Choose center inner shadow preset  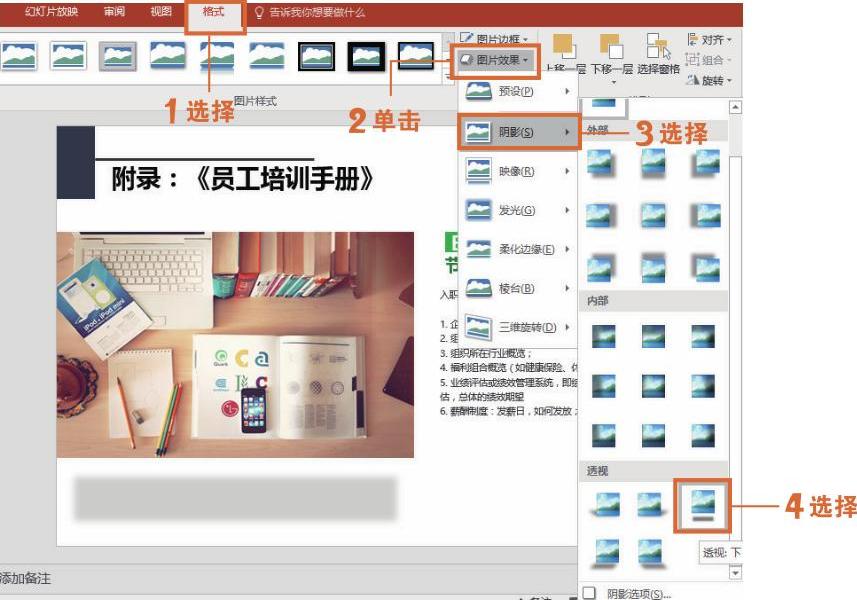[x=653, y=386]
